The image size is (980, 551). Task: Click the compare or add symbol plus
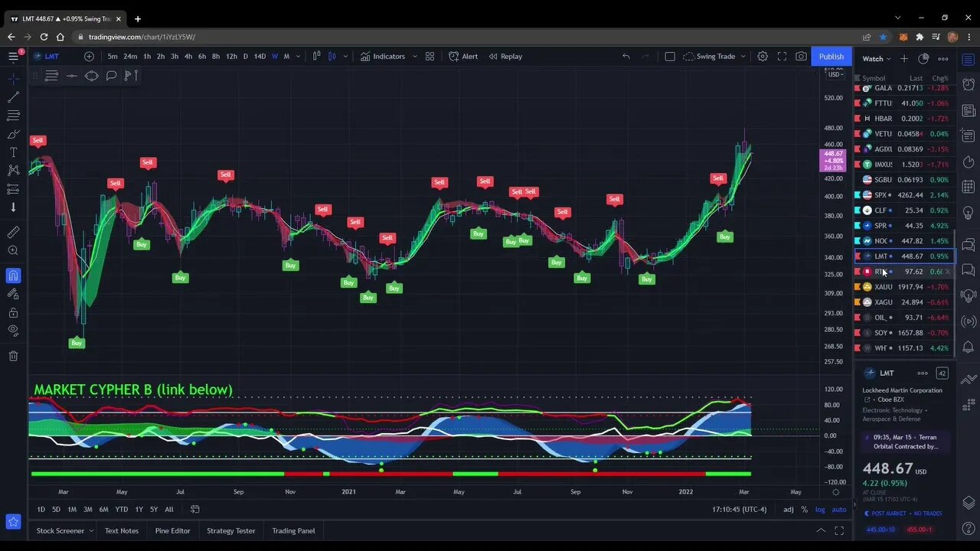(89, 56)
